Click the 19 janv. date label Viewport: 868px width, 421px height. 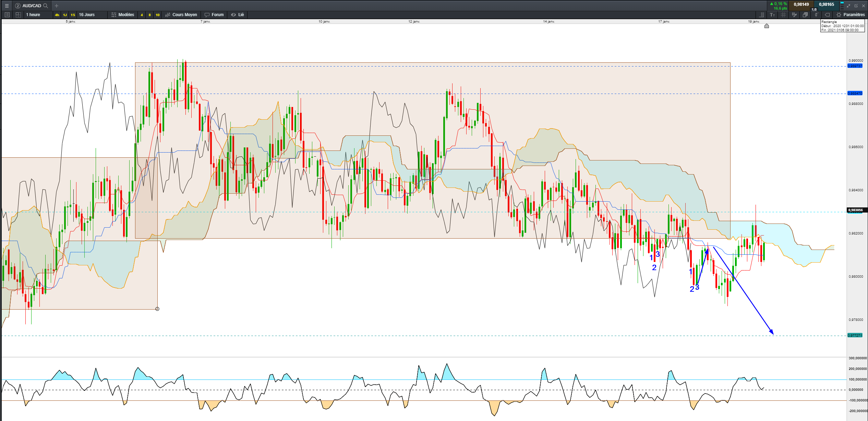click(754, 22)
